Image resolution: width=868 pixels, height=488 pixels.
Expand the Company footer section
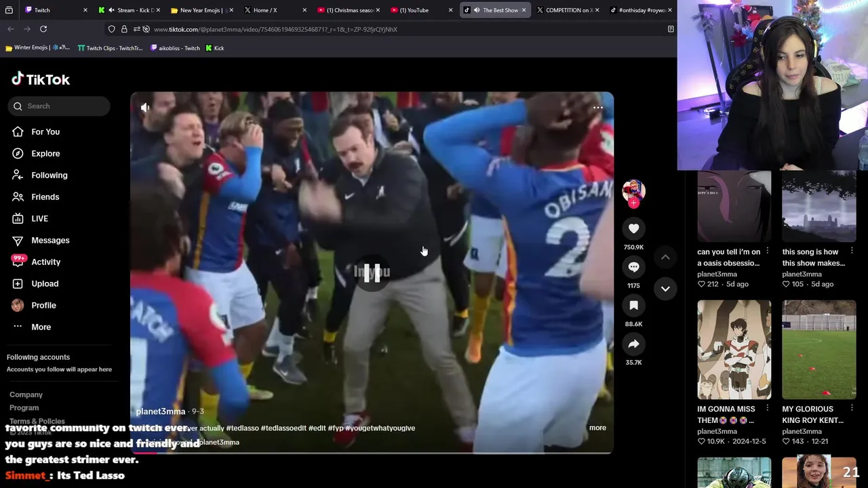click(26, 394)
